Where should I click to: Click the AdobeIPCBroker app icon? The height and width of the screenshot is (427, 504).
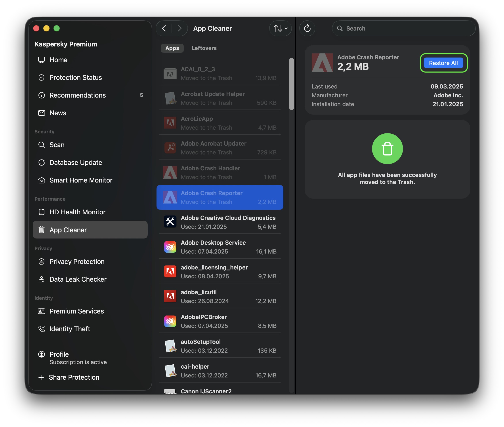170,321
